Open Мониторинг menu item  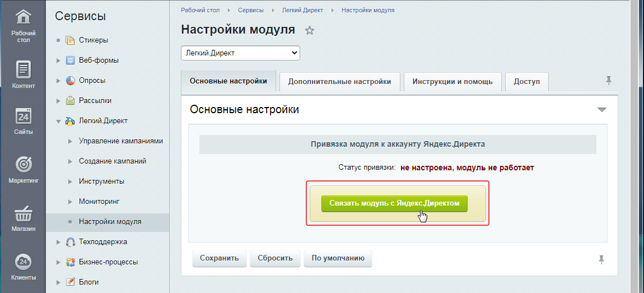(99, 201)
